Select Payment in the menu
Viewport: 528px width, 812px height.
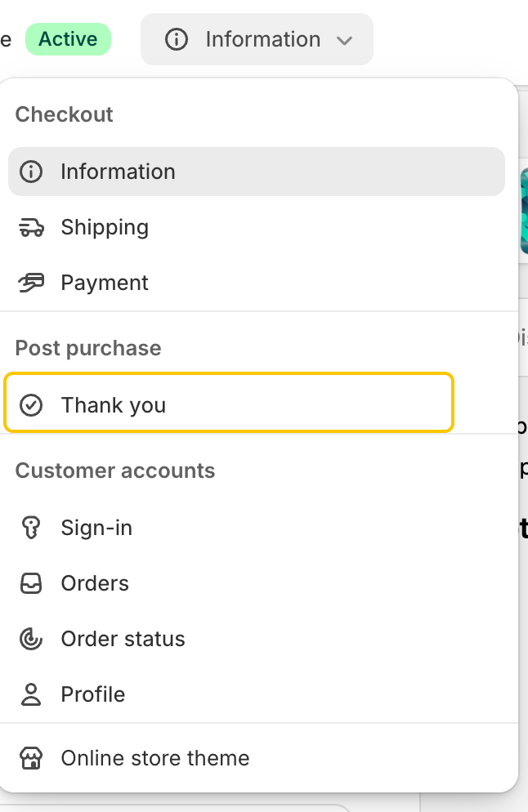tap(257, 283)
